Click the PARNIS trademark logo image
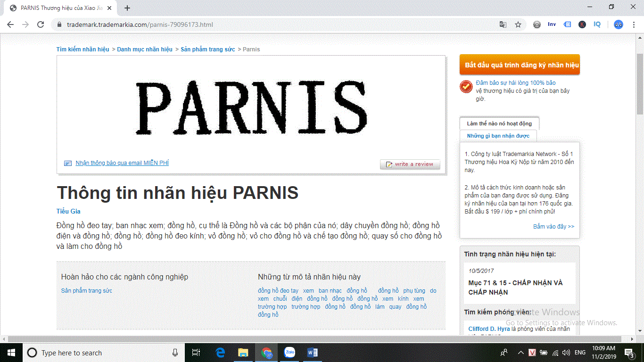 [x=251, y=107]
